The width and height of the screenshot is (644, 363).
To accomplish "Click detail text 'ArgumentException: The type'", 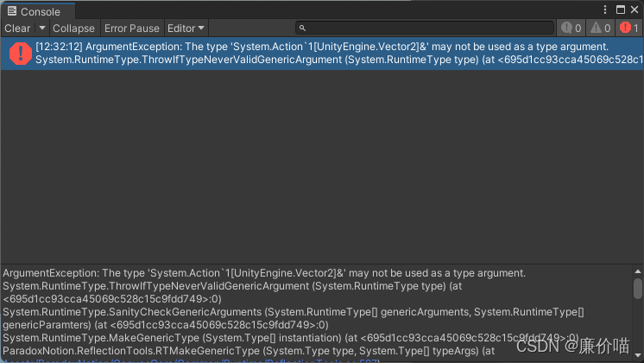I will (x=74, y=273).
